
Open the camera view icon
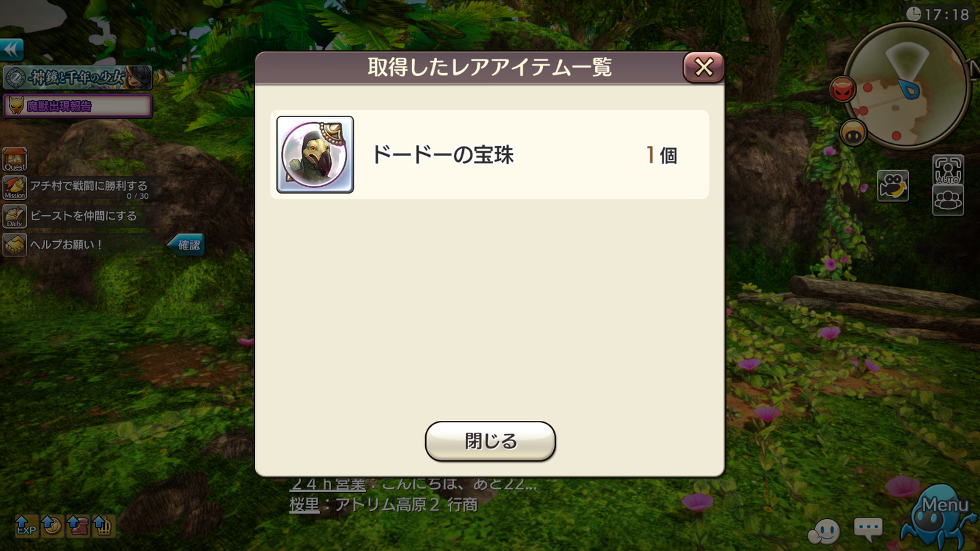pyautogui.click(x=892, y=186)
